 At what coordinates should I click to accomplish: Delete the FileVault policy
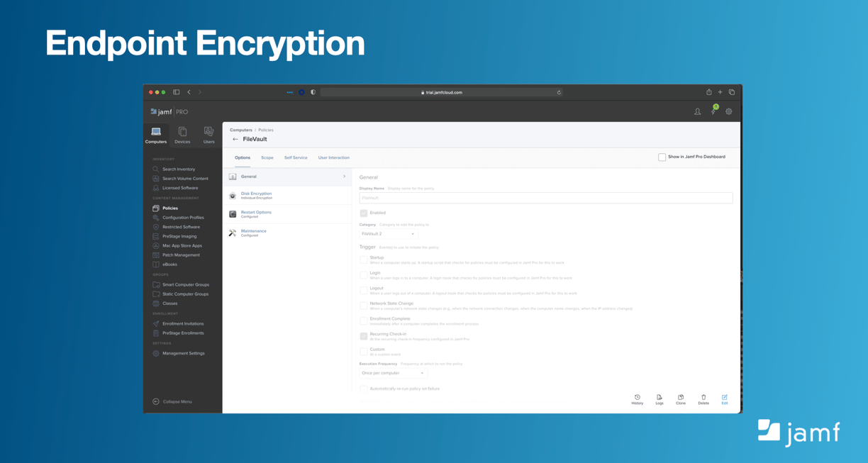(x=703, y=400)
